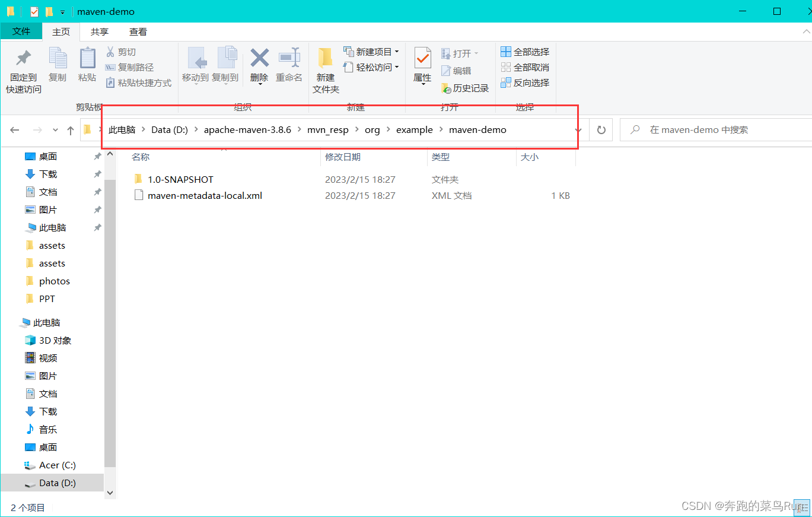Image resolution: width=812 pixels, height=517 pixels.
Task: Refresh the current folder view
Action: [x=601, y=130]
